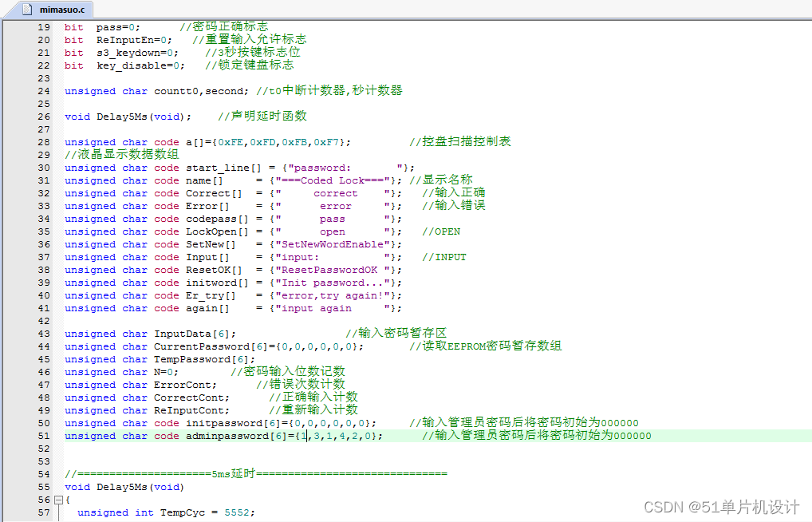The height and width of the screenshot is (522, 812).
Task: Click the 'CorrectCont;' declaration
Action: tap(191, 397)
